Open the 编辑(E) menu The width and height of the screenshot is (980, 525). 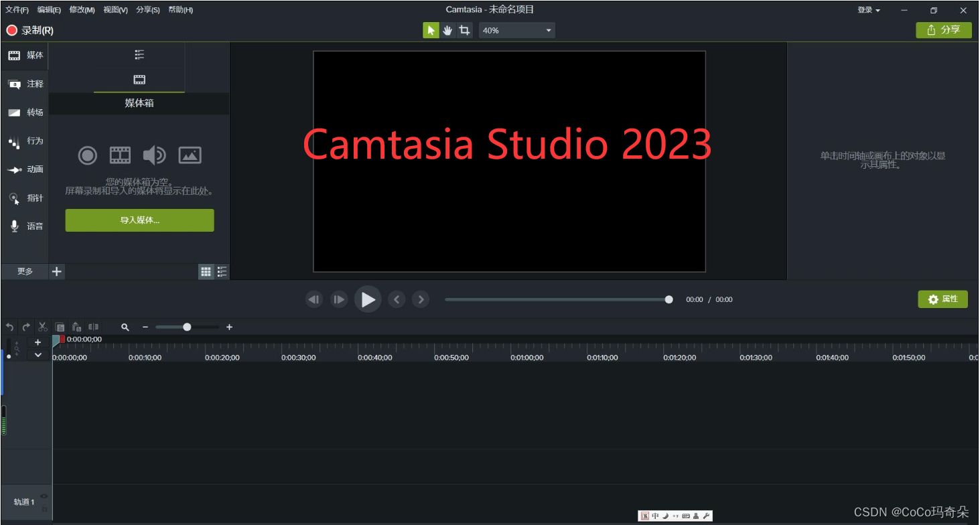coord(49,10)
